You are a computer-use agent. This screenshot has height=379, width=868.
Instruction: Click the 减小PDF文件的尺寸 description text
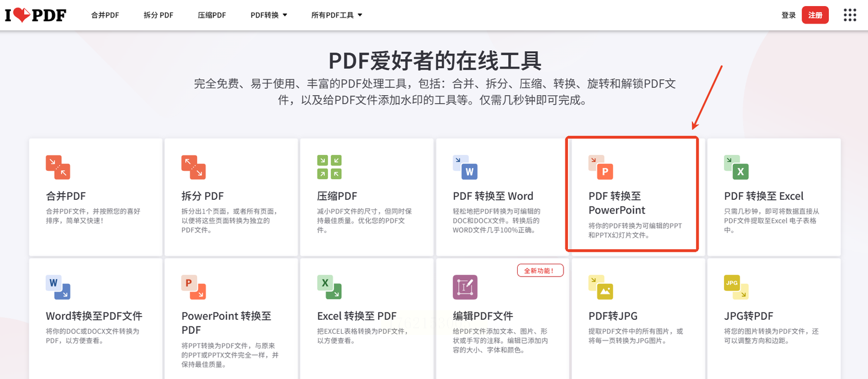[365, 220]
